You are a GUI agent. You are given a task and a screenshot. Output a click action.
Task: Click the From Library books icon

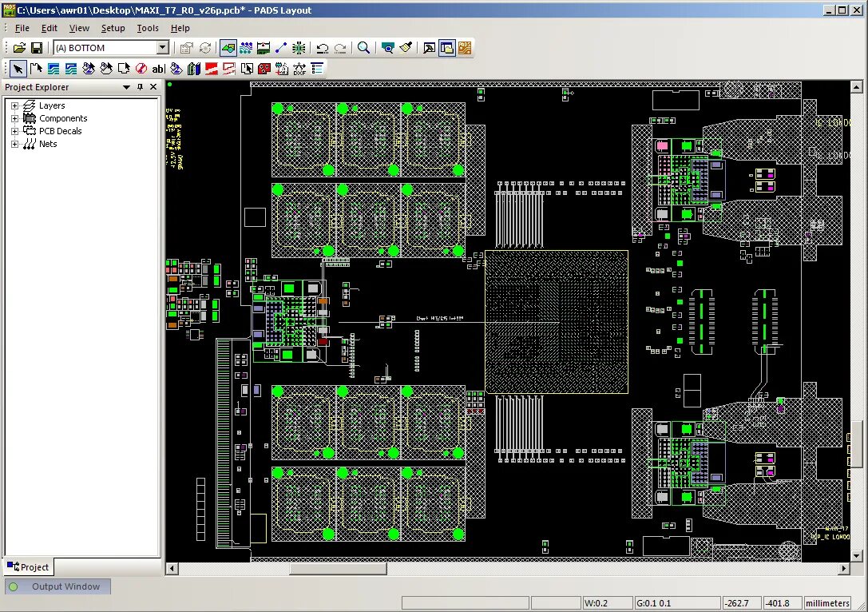point(194,69)
